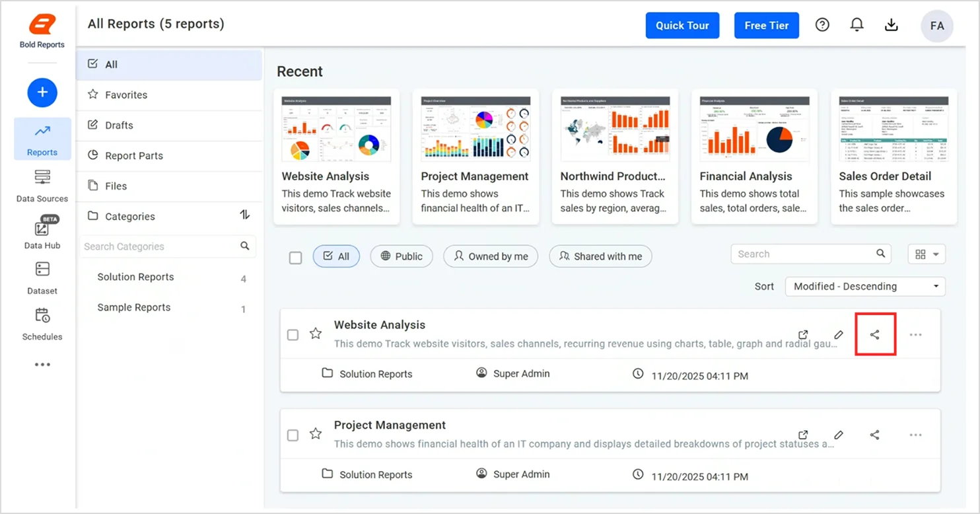980x514 pixels.
Task: Filter reports by Shared with me
Action: tap(600, 256)
